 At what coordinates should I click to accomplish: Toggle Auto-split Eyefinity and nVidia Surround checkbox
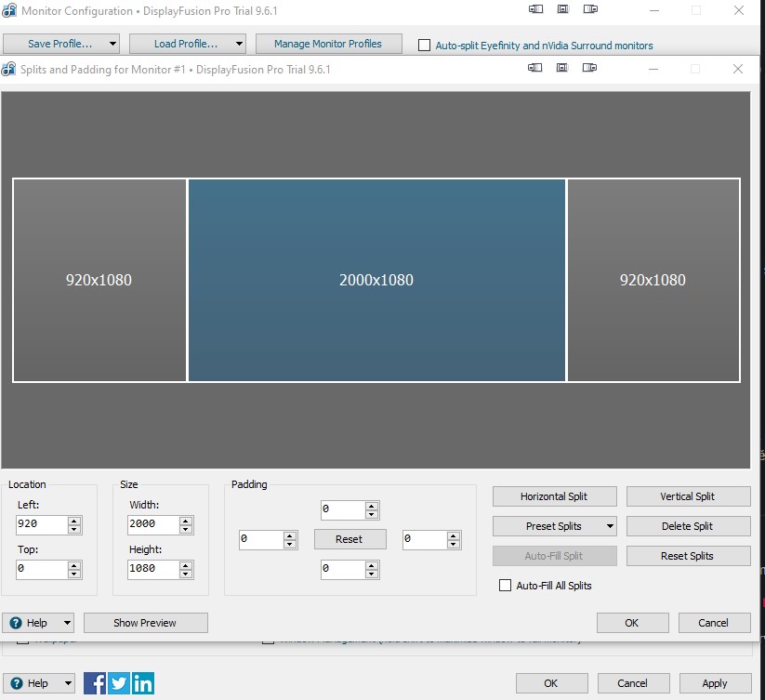click(x=425, y=45)
